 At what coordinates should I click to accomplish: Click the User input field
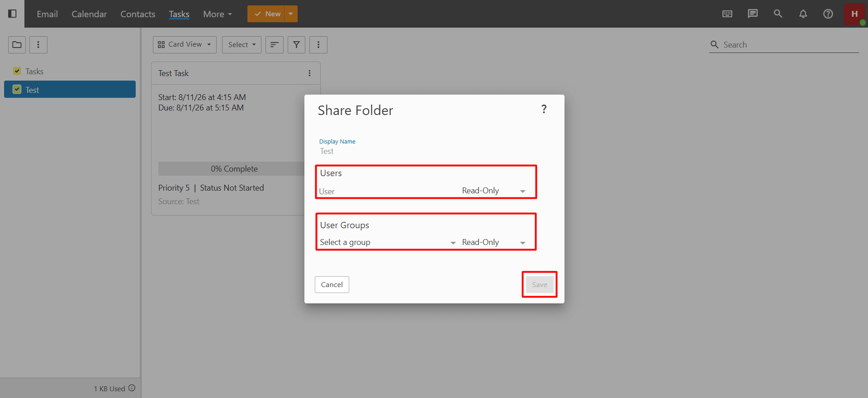tap(388, 192)
